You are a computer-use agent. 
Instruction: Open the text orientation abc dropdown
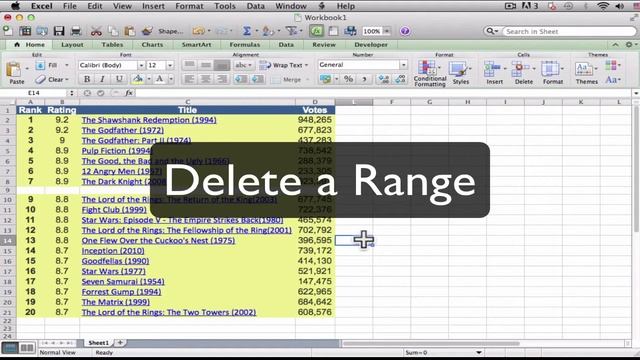coord(243,65)
